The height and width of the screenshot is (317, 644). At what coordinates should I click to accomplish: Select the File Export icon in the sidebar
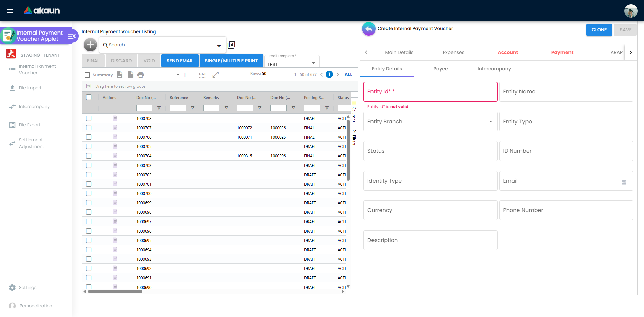(12, 125)
